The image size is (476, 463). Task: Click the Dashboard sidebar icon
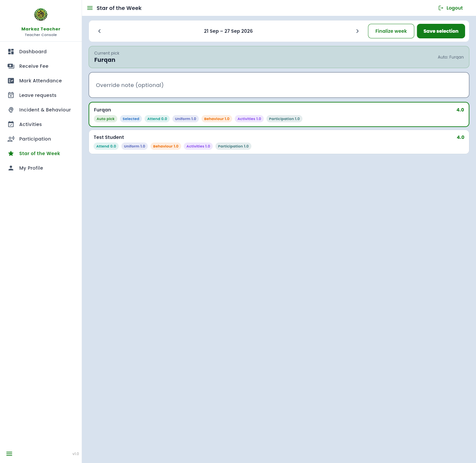tap(11, 52)
